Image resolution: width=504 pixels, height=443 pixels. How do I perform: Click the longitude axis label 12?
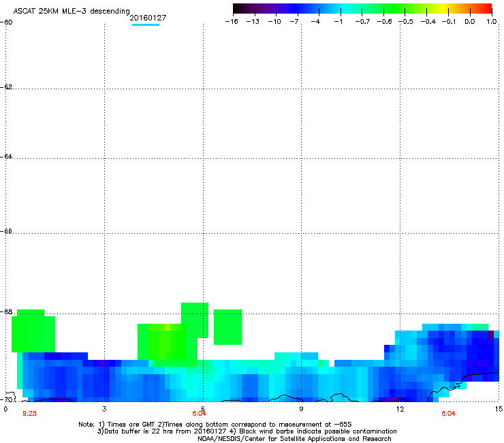pyautogui.click(x=400, y=409)
